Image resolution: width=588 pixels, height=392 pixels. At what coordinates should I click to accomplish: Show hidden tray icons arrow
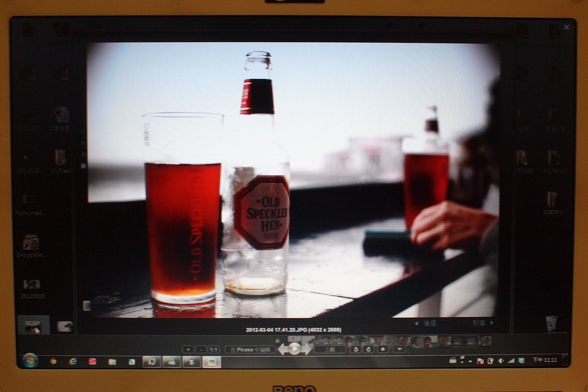pyautogui.click(x=471, y=361)
